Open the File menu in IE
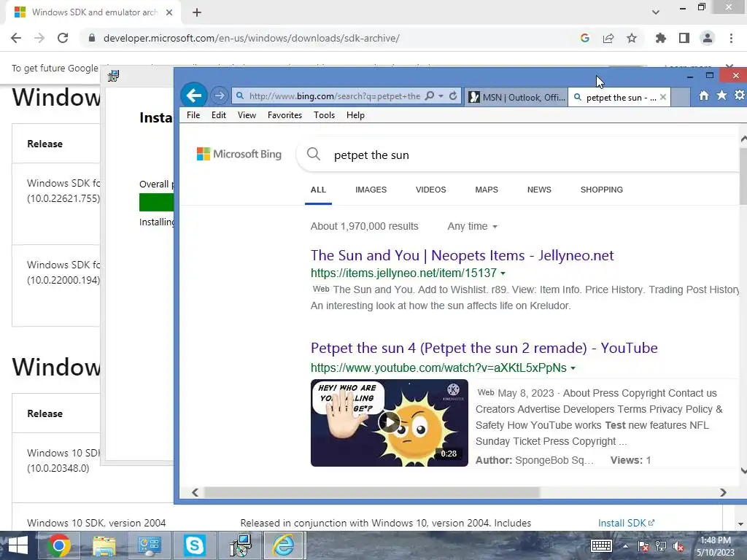The image size is (747, 560). pos(193,115)
